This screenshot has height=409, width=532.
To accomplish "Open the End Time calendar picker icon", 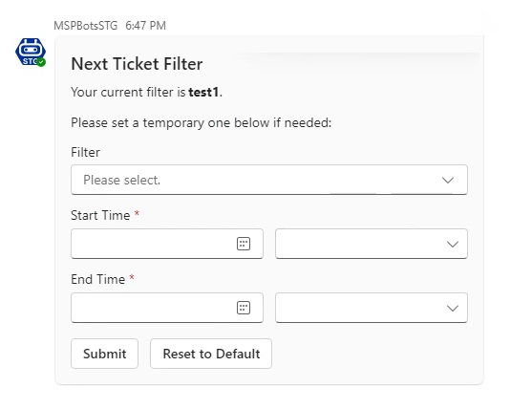I will [x=244, y=308].
